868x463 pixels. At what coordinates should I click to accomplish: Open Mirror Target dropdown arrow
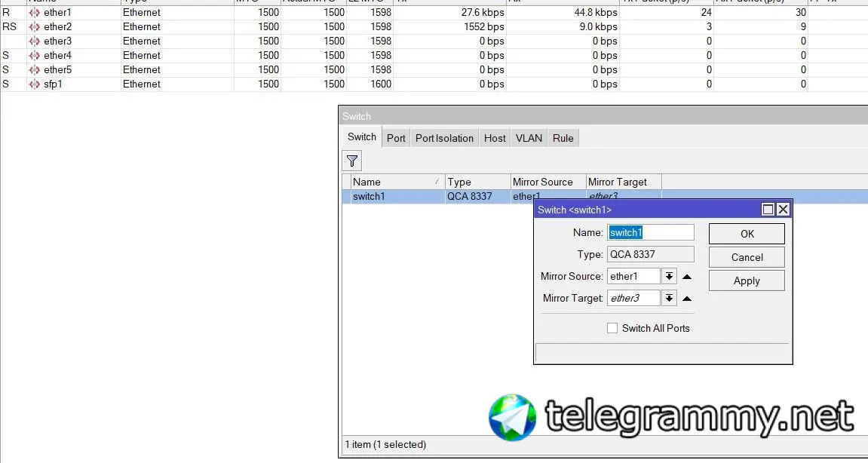click(669, 298)
